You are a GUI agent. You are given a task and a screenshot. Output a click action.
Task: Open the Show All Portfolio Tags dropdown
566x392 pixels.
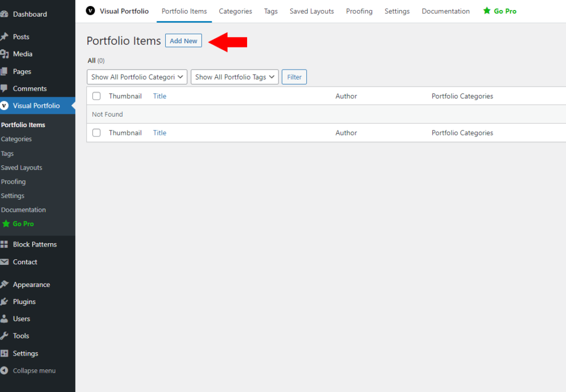(x=234, y=77)
